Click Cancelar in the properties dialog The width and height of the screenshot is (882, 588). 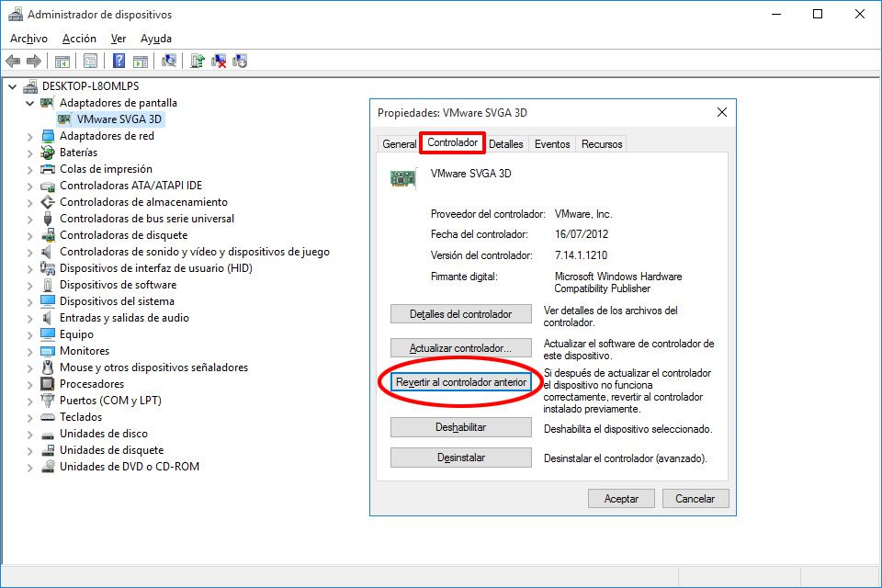point(695,499)
